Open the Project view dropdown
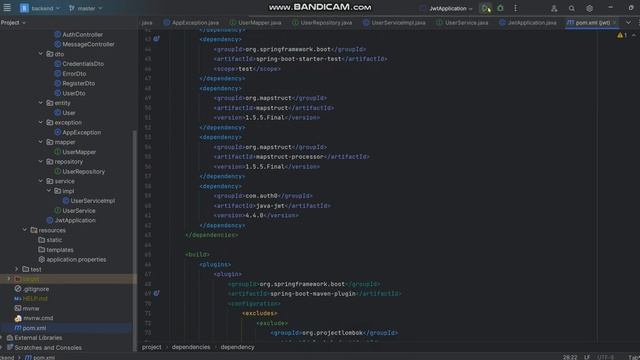The image size is (640, 360). (13, 22)
